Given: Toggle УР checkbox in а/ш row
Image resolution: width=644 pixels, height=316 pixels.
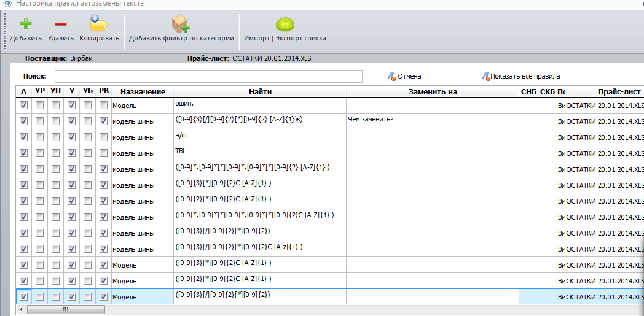Looking at the screenshot, I should (39, 137).
